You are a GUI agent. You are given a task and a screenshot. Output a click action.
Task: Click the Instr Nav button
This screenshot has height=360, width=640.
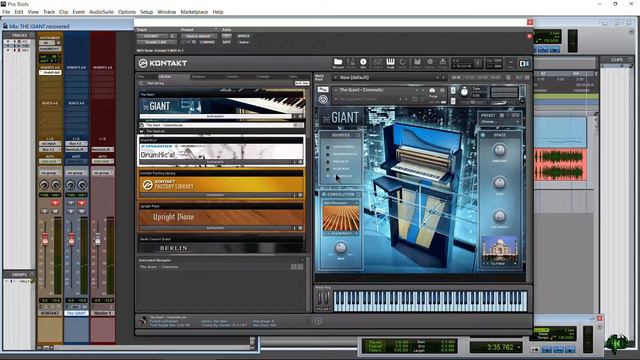tap(302, 83)
